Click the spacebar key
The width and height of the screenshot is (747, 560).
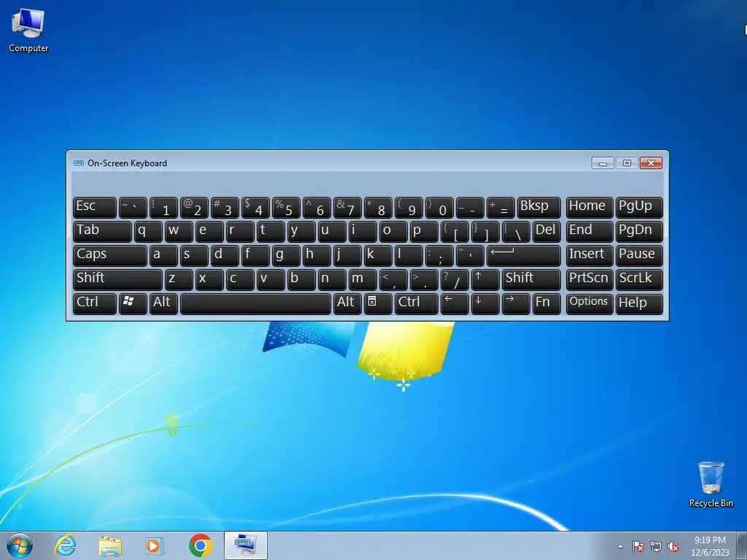(255, 303)
